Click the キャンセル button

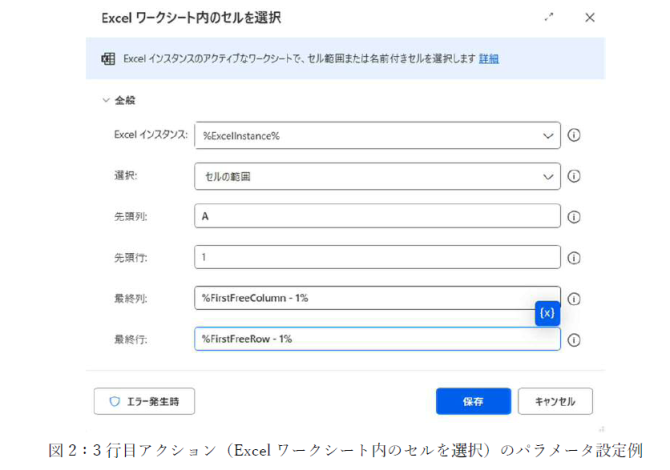click(x=555, y=401)
